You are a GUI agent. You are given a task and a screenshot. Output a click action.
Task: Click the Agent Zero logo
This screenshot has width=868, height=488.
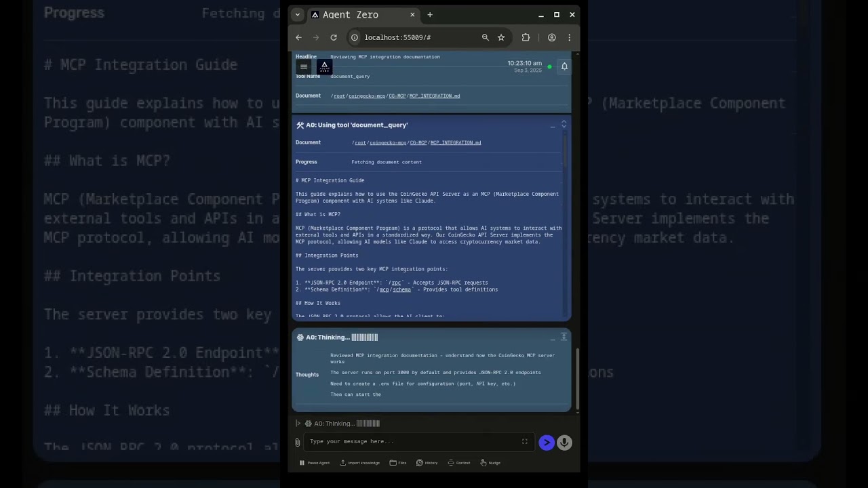324,66
